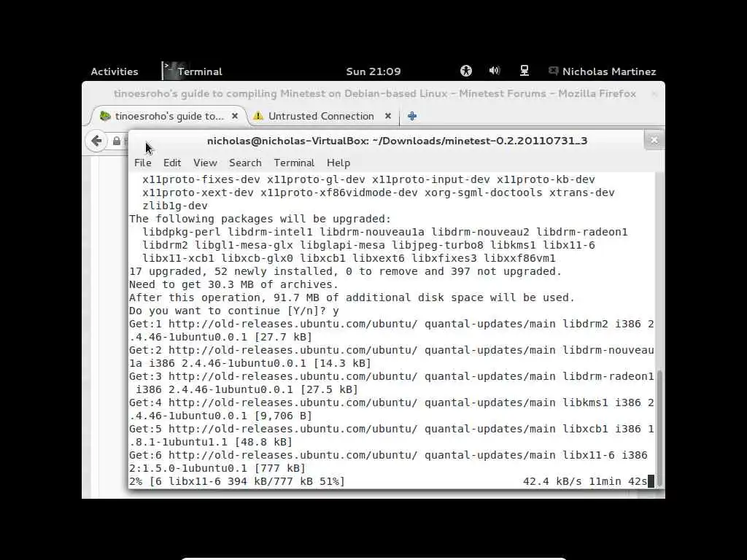The width and height of the screenshot is (747, 560).
Task: Click the Firefox window title text
Action: pos(375,94)
